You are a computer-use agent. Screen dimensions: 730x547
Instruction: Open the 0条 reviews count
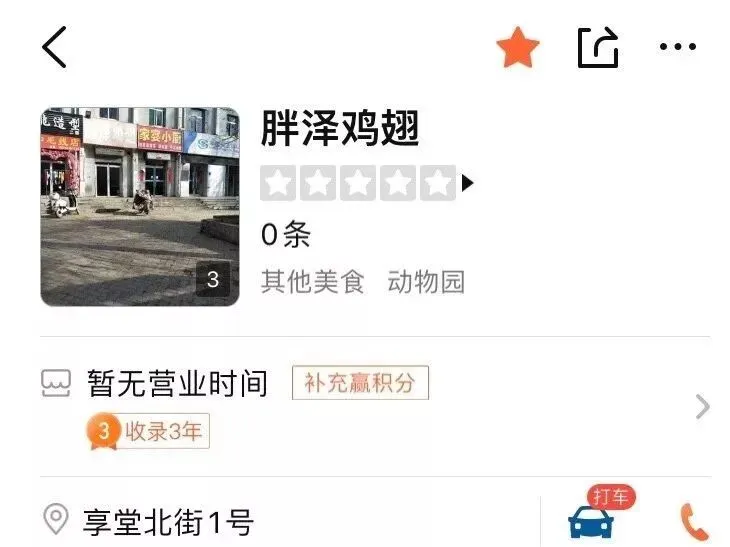pyautogui.click(x=286, y=234)
